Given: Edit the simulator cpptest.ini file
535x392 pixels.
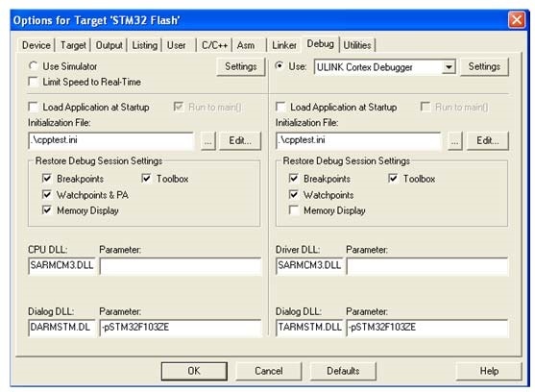Looking at the screenshot, I should [x=240, y=141].
